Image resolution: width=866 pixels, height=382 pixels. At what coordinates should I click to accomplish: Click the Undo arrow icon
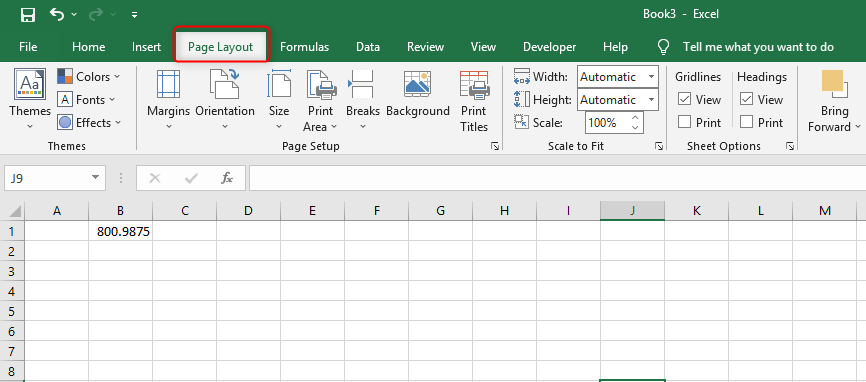click(56, 14)
